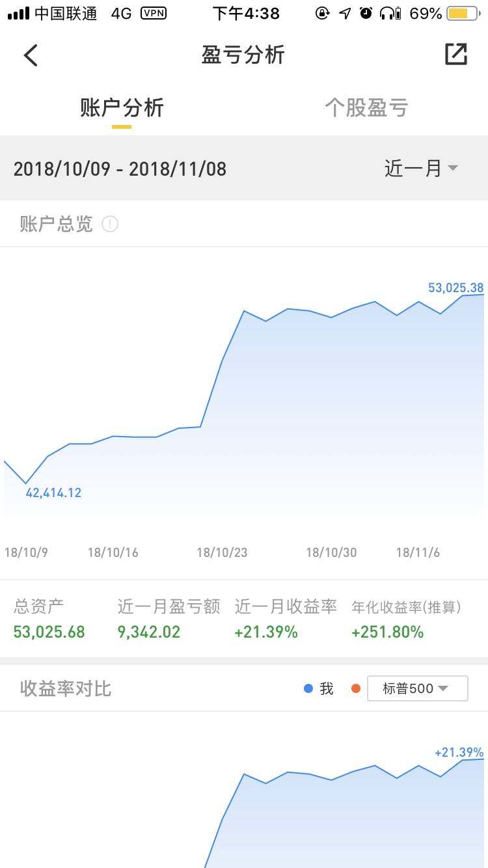Tap the battery icon in status bar
The height and width of the screenshot is (868, 488).
(x=465, y=13)
